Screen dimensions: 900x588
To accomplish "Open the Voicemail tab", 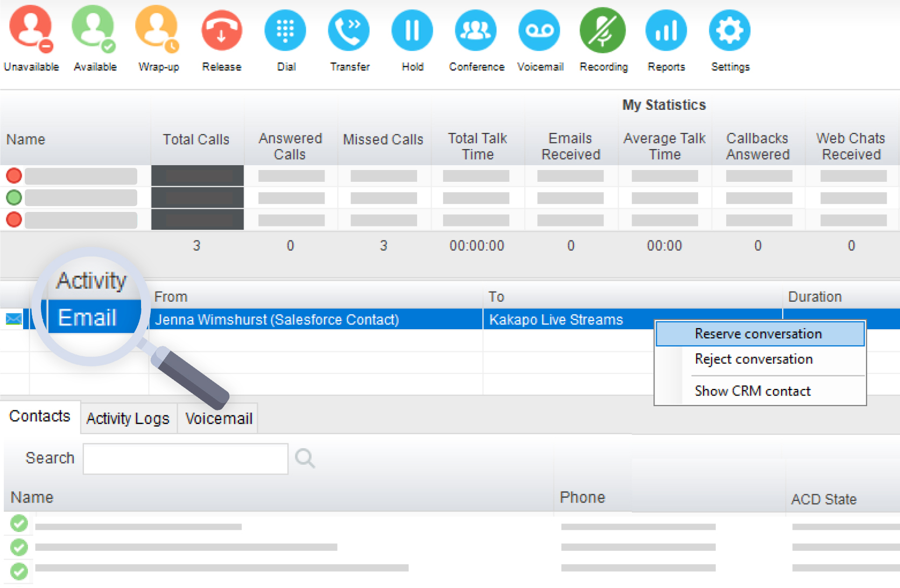I will [219, 419].
